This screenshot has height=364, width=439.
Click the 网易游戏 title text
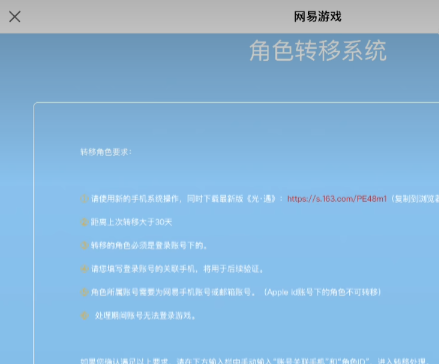[x=317, y=16]
